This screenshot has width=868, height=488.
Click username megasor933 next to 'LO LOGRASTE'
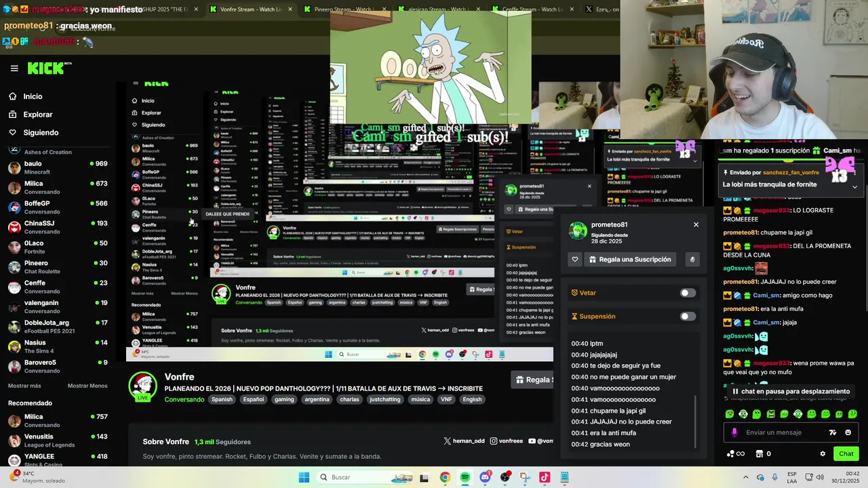click(x=772, y=210)
